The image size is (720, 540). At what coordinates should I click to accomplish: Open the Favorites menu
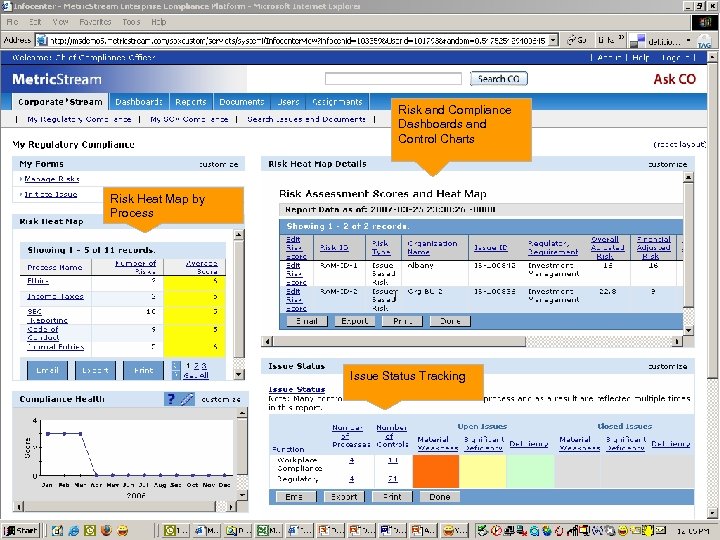click(95, 22)
